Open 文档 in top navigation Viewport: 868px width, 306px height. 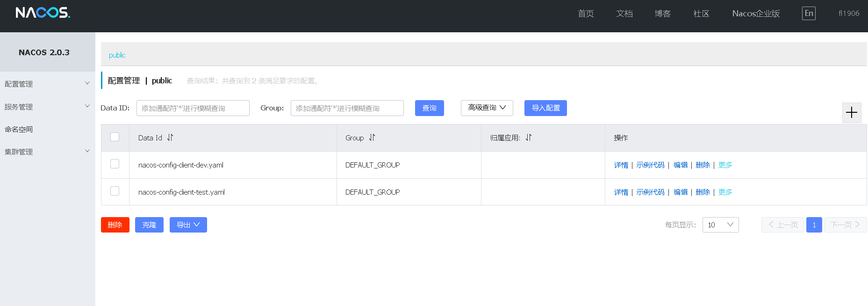click(624, 14)
